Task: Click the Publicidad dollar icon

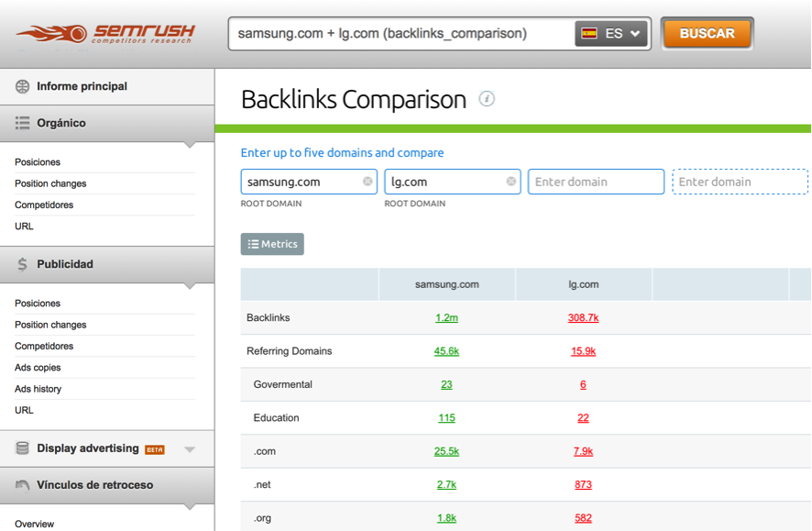Action: pos(20,265)
